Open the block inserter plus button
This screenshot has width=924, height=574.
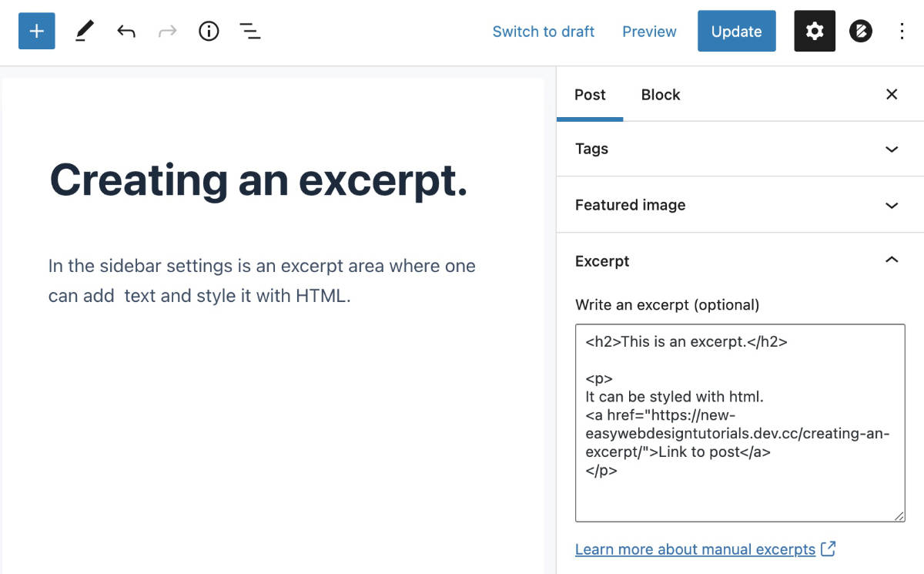[37, 31]
